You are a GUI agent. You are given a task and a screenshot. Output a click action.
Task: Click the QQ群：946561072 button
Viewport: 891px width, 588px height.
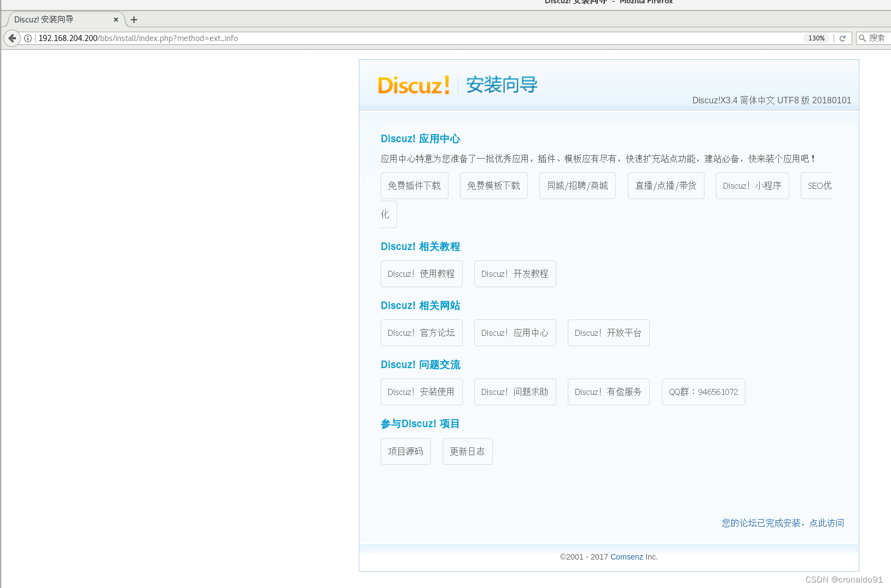(703, 392)
